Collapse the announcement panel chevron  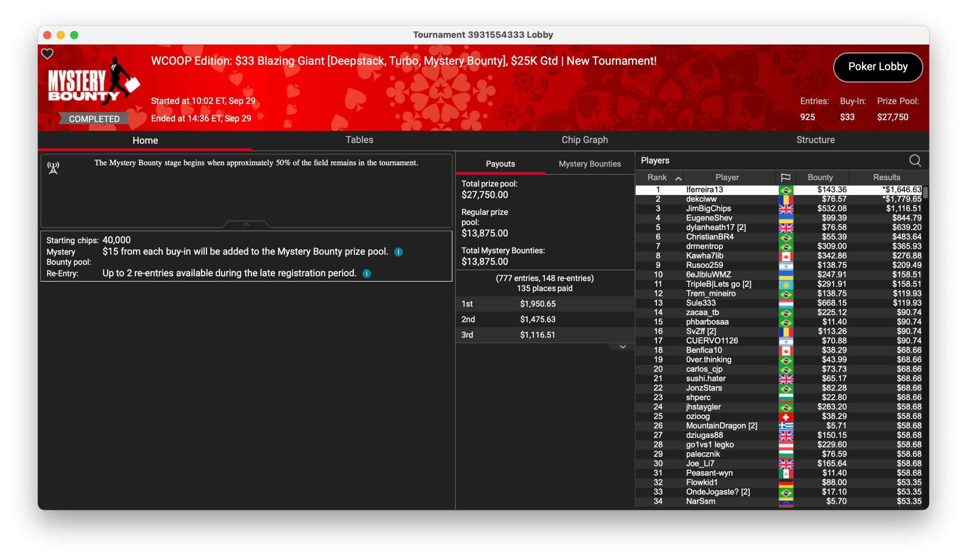[x=246, y=224]
